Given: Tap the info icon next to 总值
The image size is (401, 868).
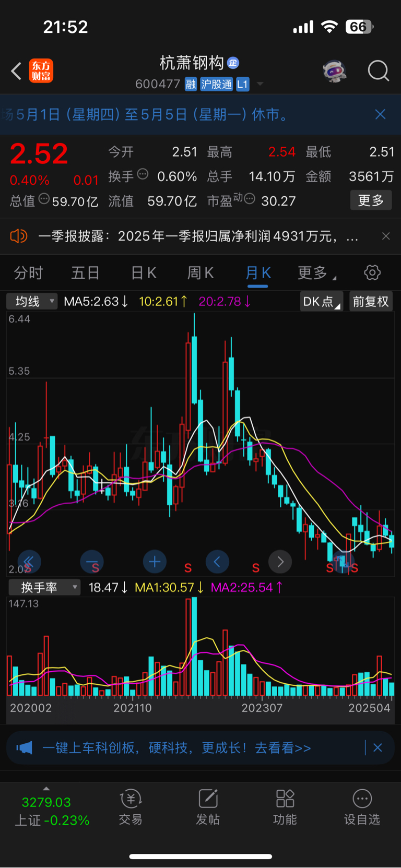Looking at the screenshot, I should tap(44, 199).
